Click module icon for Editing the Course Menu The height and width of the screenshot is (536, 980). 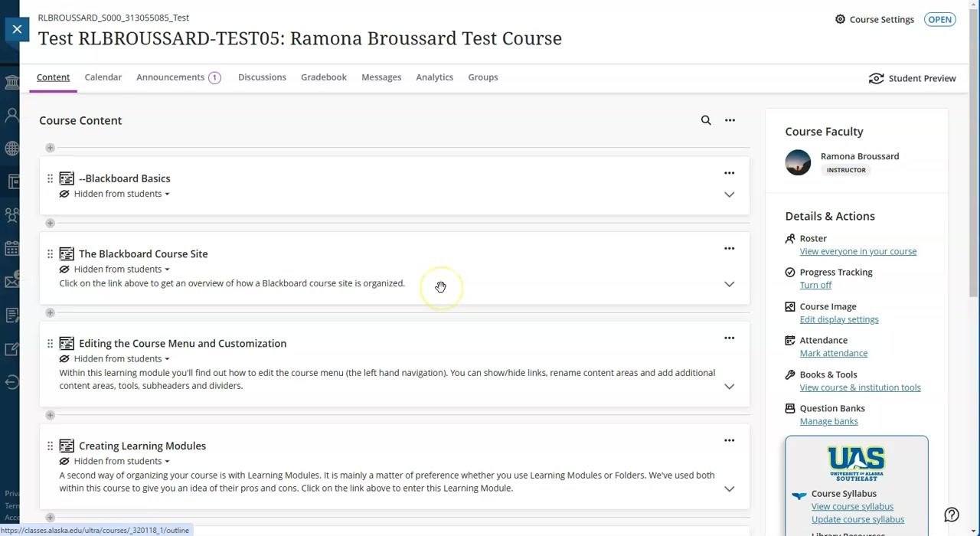click(x=67, y=343)
